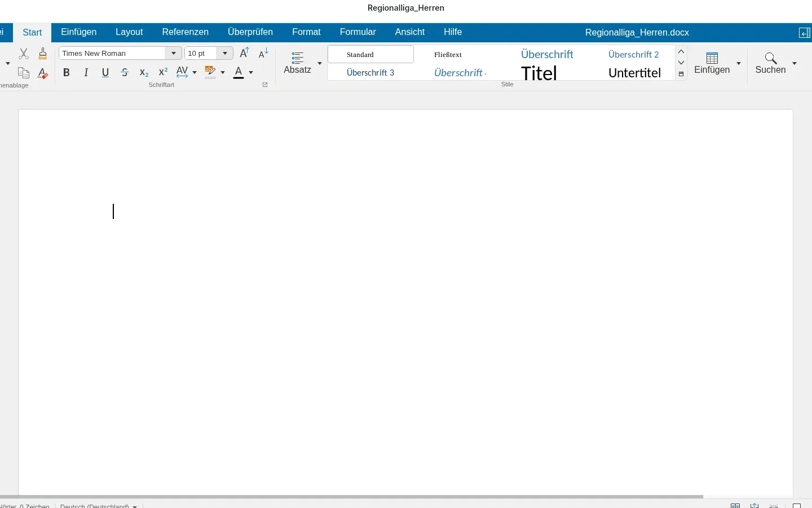The width and height of the screenshot is (812, 508).
Task: Apply the Überschrift 3 style
Action: pos(371,73)
